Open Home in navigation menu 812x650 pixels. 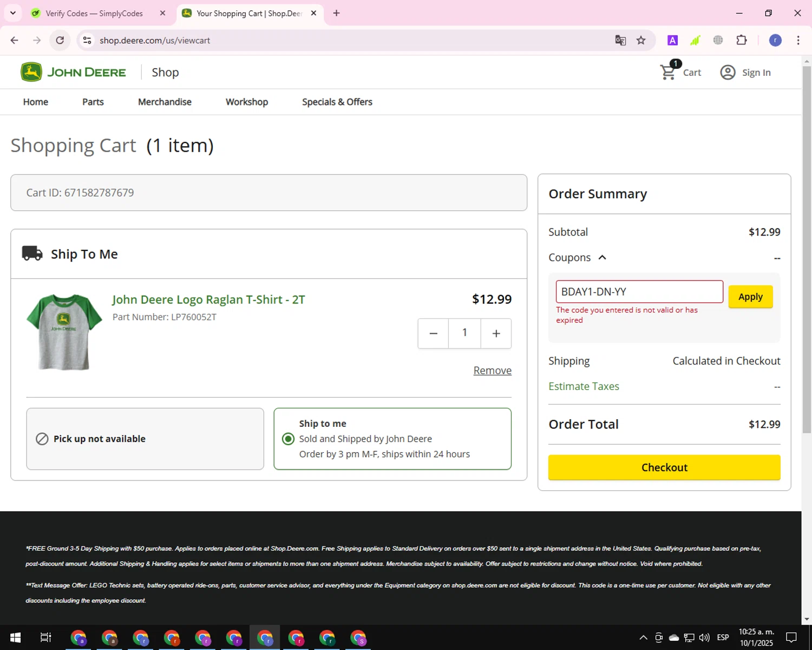coord(36,102)
